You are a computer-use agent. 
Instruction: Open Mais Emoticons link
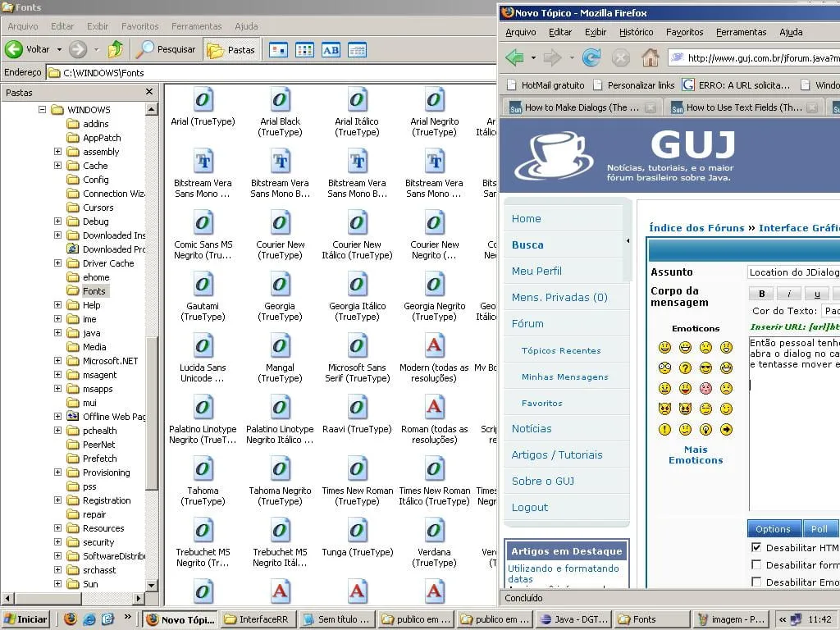696,454
